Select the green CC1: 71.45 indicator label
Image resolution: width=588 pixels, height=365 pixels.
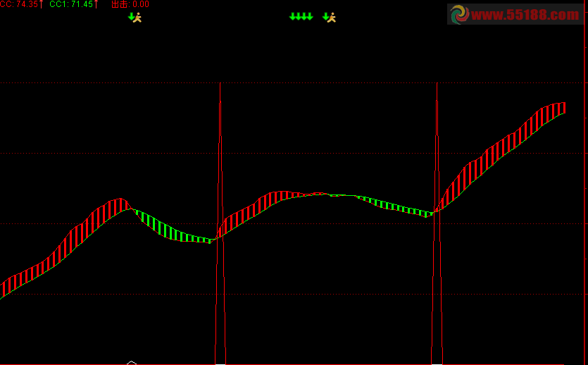coord(71,4)
